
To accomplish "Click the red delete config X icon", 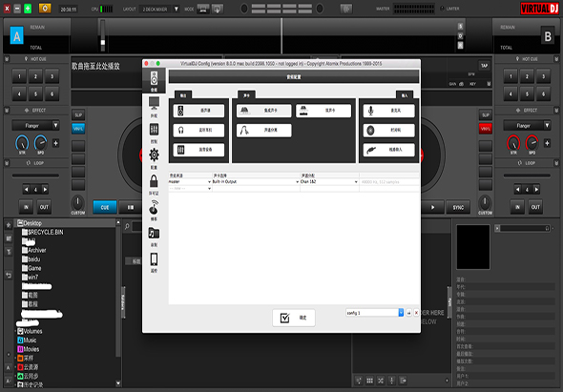I will point(416,313).
